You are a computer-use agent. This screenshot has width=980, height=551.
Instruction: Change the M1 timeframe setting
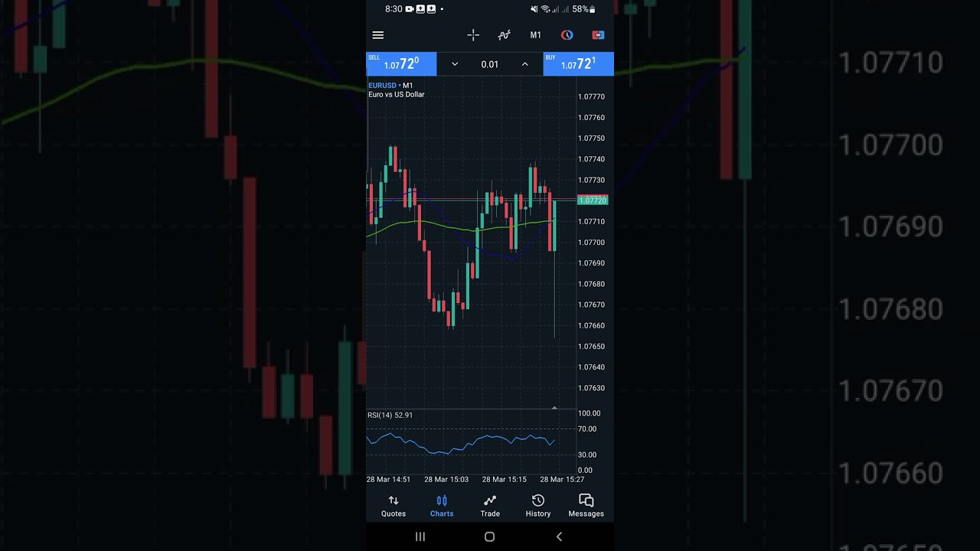[535, 35]
